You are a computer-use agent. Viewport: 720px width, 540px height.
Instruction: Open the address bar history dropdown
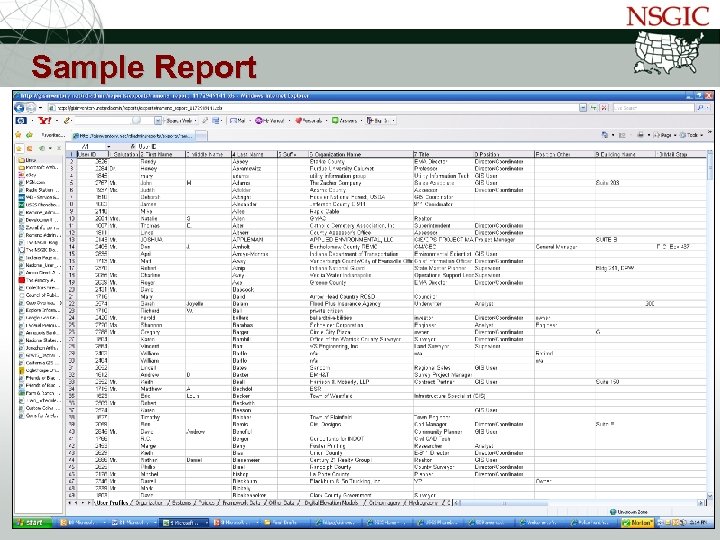(x=583, y=108)
